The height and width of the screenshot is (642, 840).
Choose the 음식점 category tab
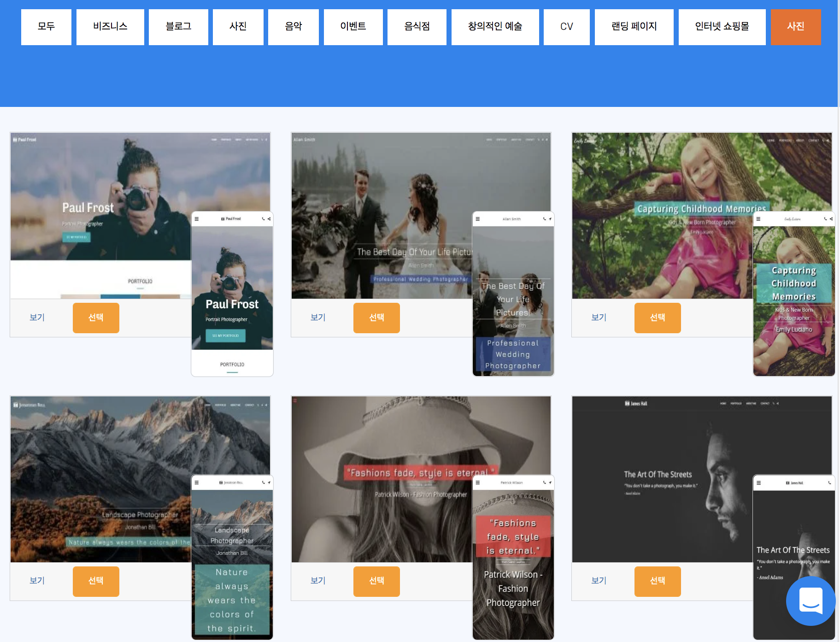(x=417, y=27)
